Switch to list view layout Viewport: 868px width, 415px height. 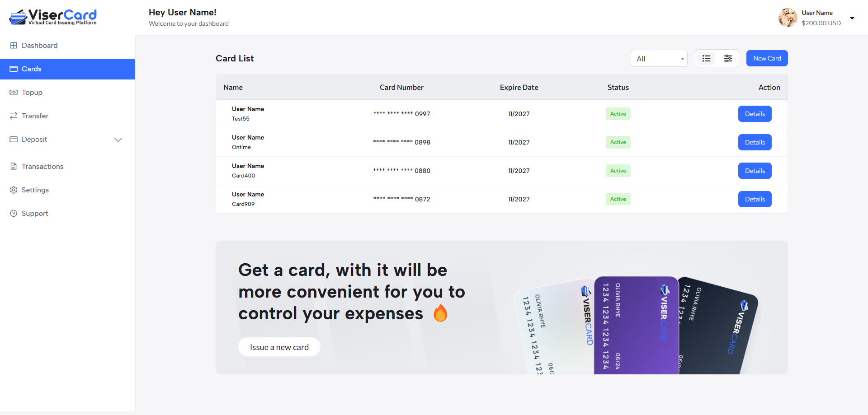[x=706, y=59]
